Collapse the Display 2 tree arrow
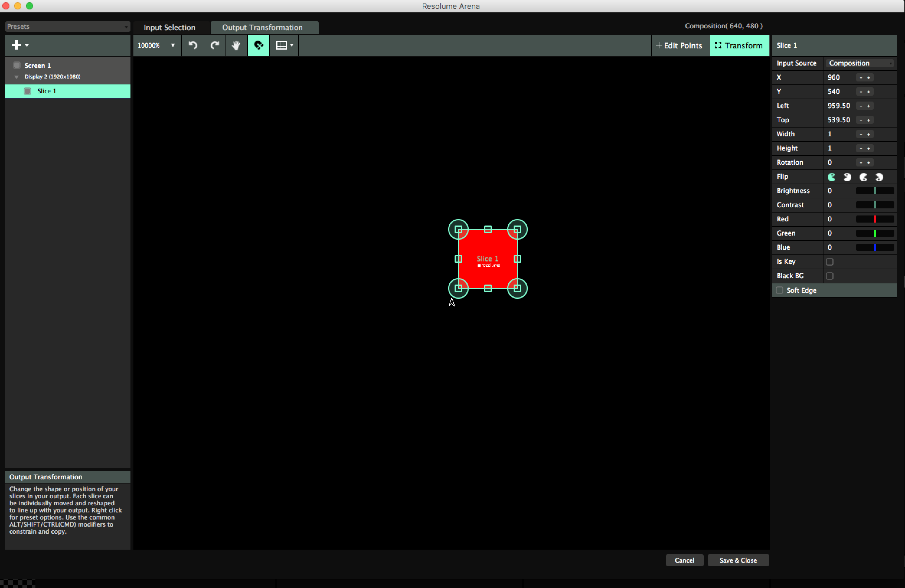This screenshot has width=905, height=588. pyautogui.click(x=17, y=77)
